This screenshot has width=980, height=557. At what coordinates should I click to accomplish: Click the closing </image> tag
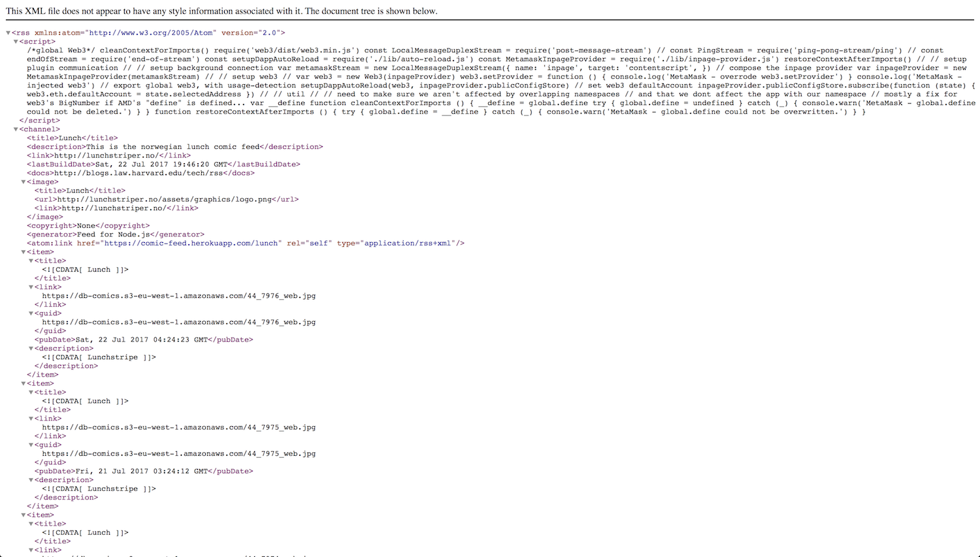click(45, 217)
